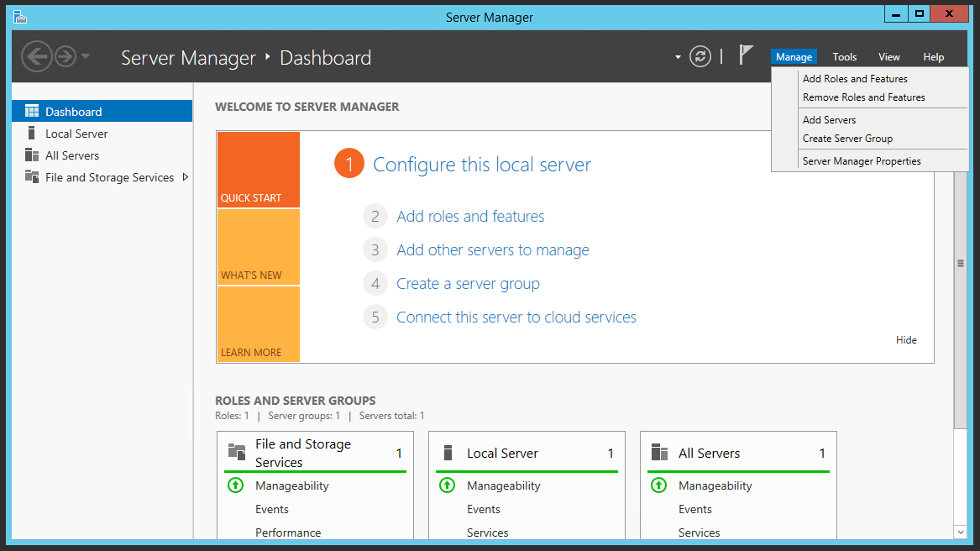Select All Servers in the left navigation
980x551 pixels.
click(72, 155)
